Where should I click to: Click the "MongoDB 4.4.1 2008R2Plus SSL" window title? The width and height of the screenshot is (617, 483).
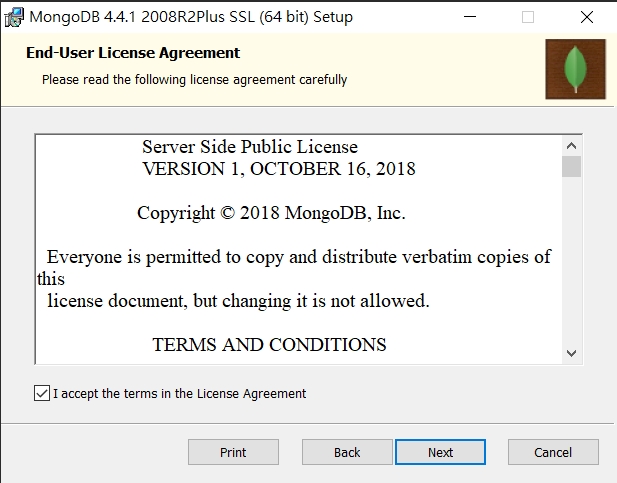(x=190, y=17)
